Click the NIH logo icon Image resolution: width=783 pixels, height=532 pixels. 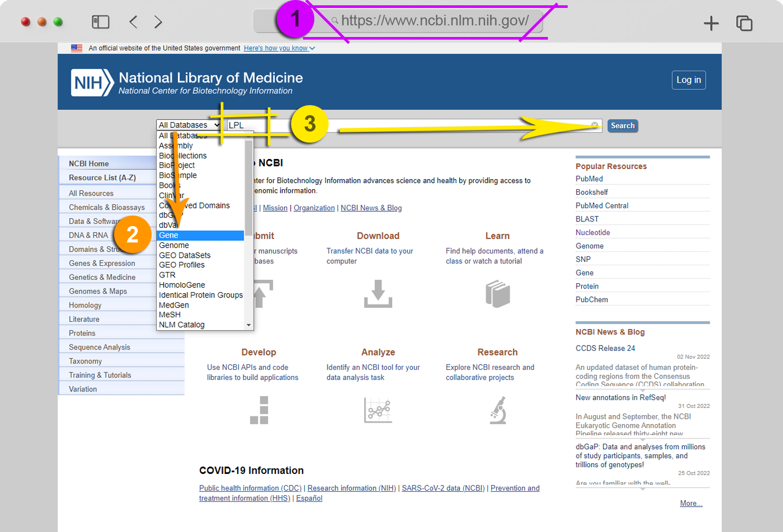click(x=92, y=83)
